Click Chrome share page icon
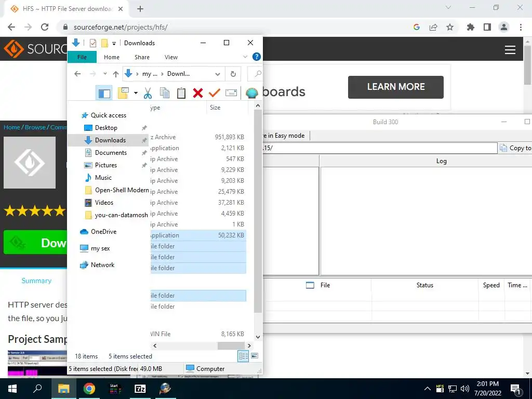Image resolution: width=532 pixels, height=399 pixels. tap(433, 27)
